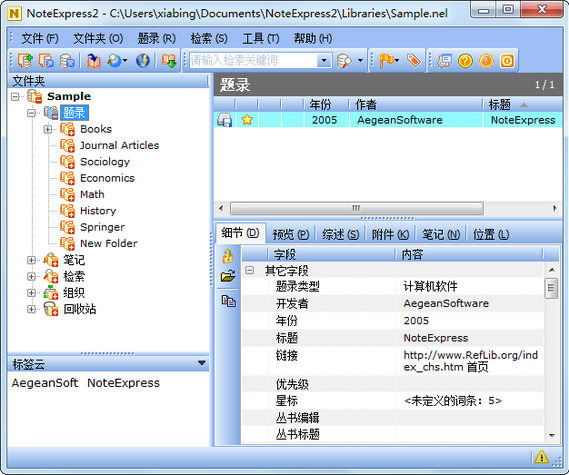Click the AegeanSoft tag in tag cloud

tap(45, 383)
